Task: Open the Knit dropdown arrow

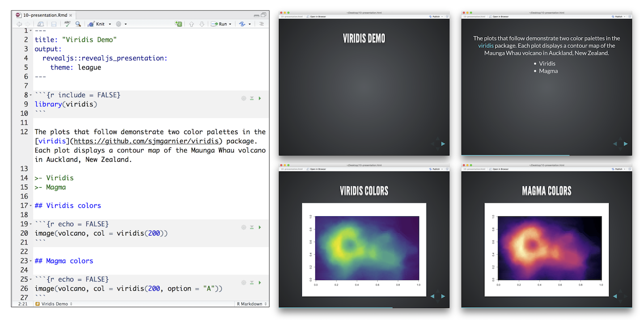Action: click(110, 24)
